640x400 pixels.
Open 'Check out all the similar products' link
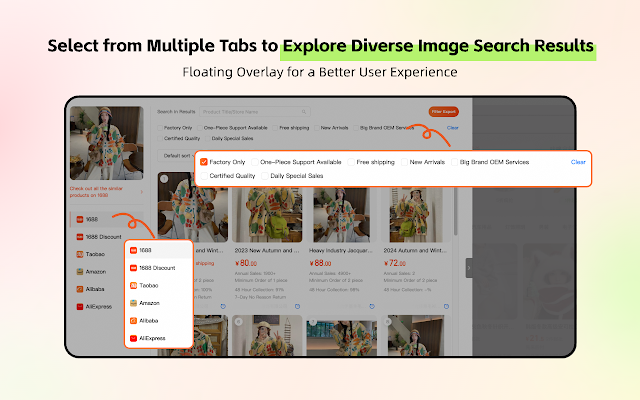point(96,192)
